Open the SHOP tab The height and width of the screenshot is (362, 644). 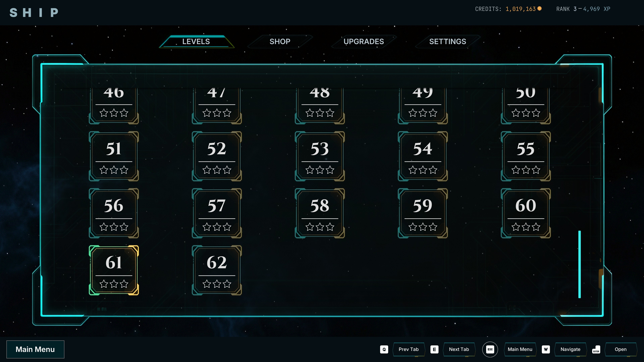click(x=280, y=41)
